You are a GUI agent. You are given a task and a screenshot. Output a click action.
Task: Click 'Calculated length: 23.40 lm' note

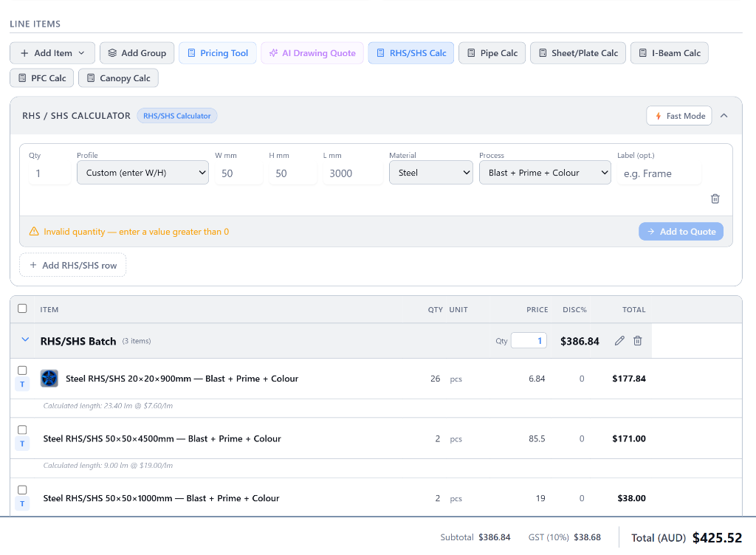click(x=108, y=406)
